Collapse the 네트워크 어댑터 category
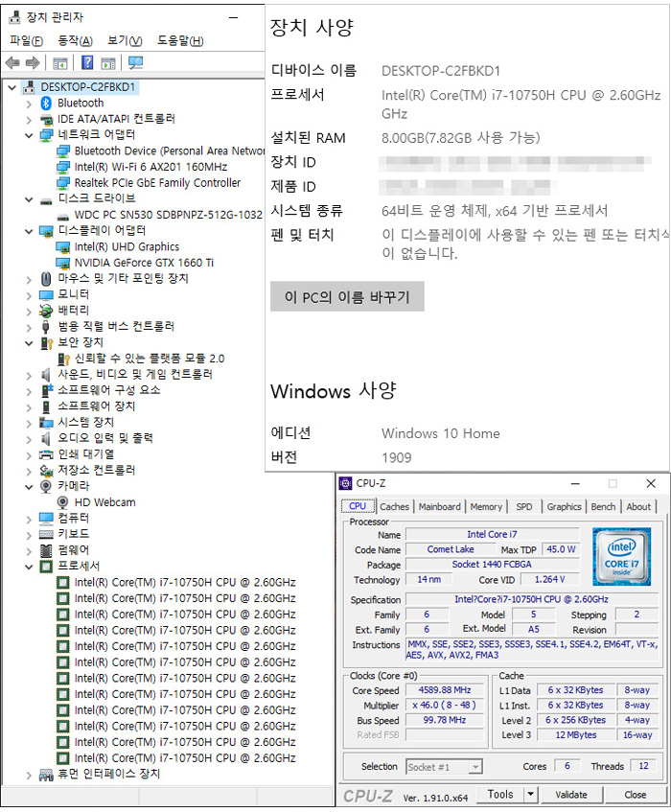Viewport: 671px width, 812px height. [x=29, y=136]
